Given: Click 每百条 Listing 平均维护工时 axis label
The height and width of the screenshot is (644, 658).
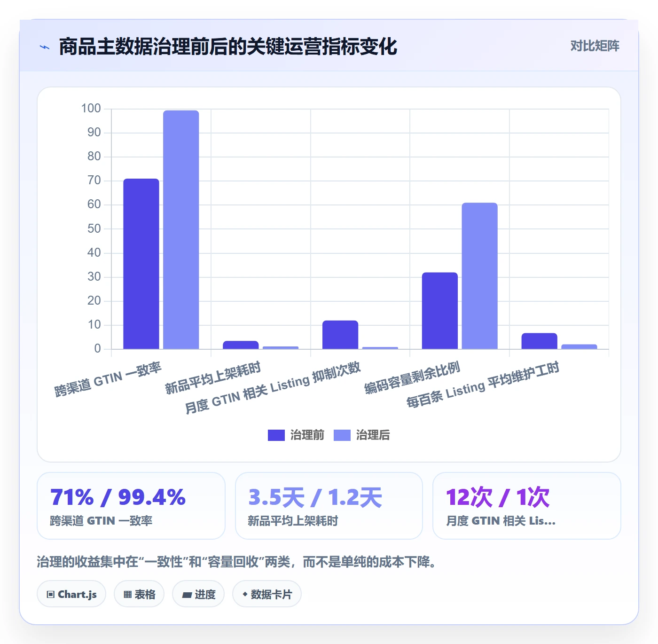Looking at the screenshot, I should (483, 385).
